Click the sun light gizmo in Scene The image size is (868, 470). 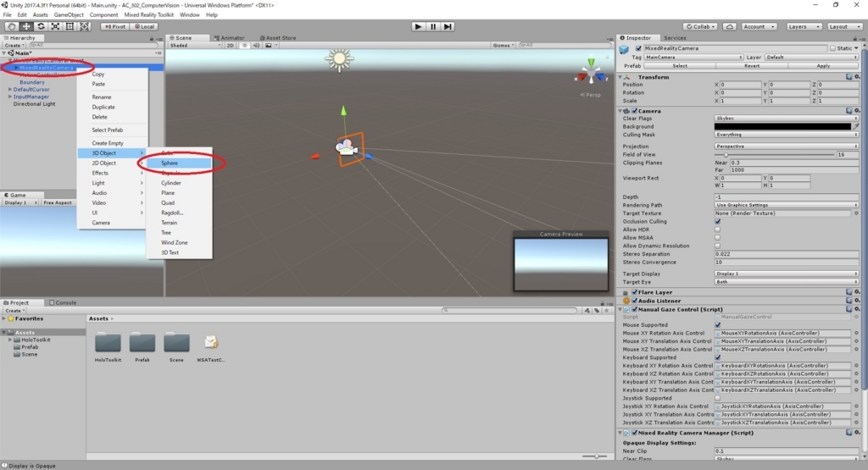click(x=339, y=59)
